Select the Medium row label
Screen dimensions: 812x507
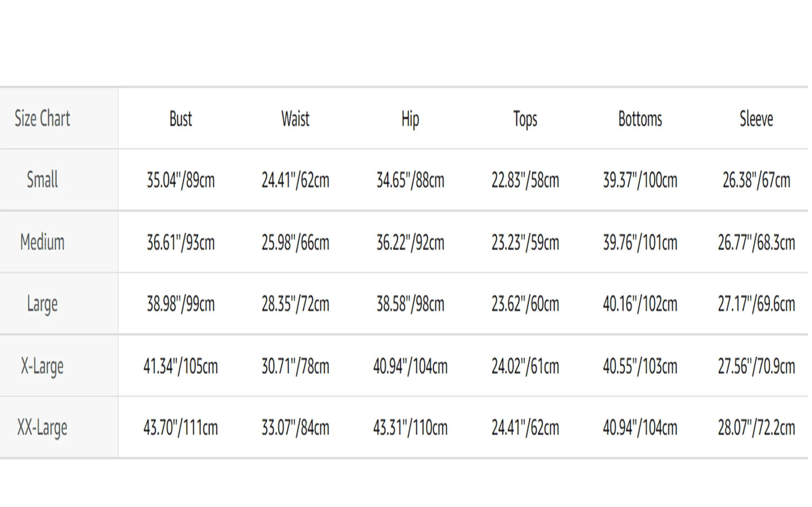click(42, 243)
